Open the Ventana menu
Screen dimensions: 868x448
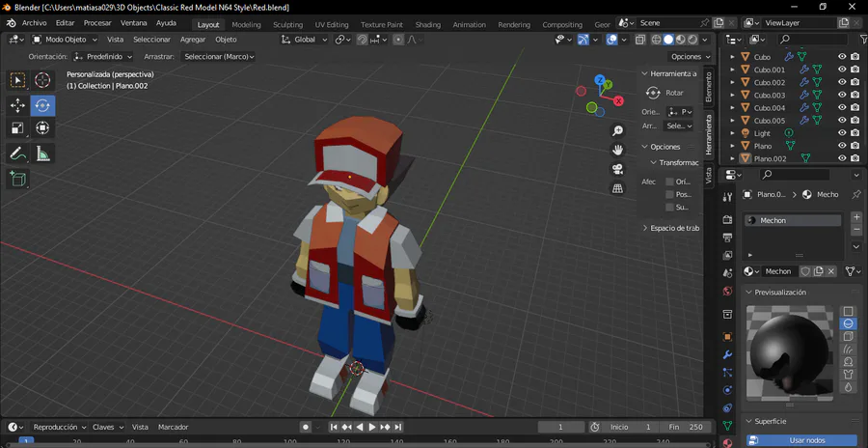point(133,23)
